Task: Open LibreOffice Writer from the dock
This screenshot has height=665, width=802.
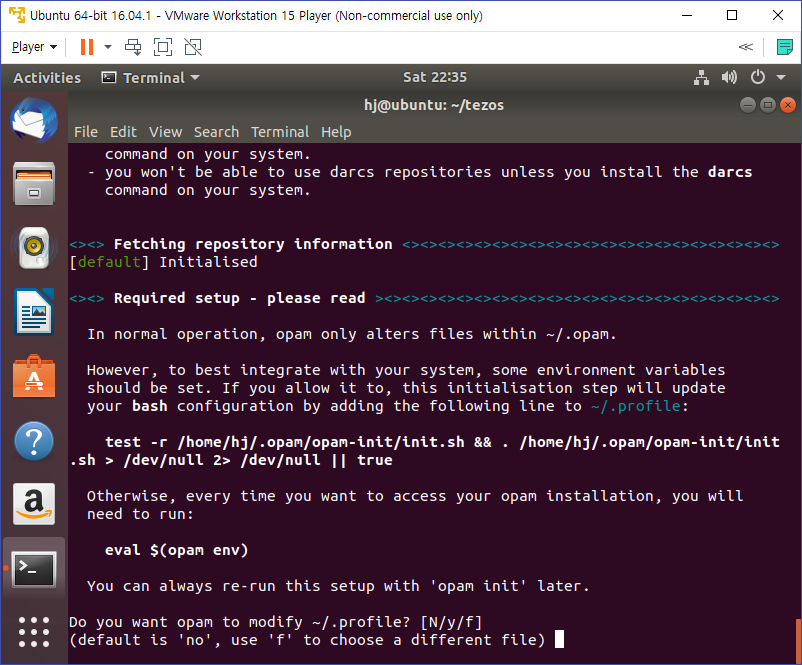Action: [x=34, y=312]
